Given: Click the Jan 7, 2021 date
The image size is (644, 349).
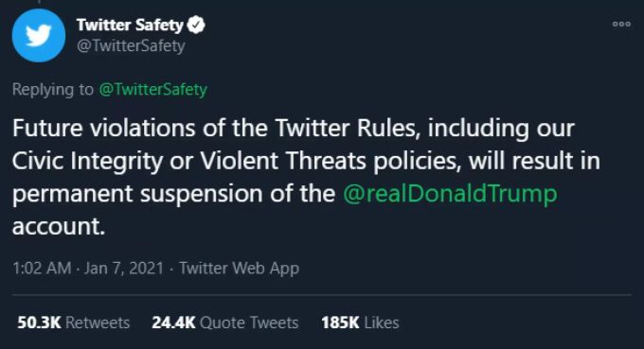Looking at the screenshot, I should 124,269.
